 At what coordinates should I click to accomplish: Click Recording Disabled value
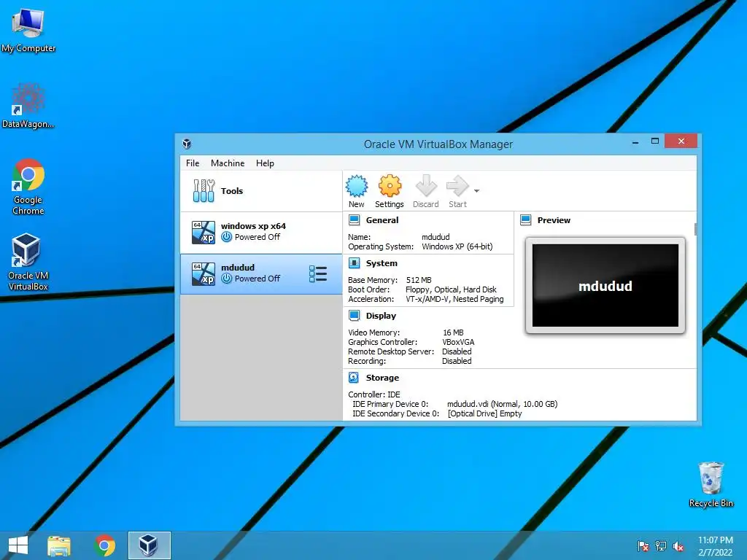click(457, 361)
